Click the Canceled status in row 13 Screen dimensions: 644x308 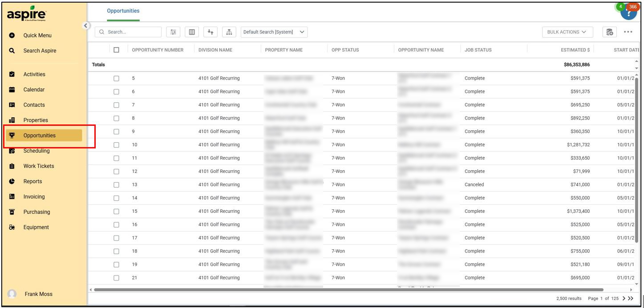click(474, 185)
